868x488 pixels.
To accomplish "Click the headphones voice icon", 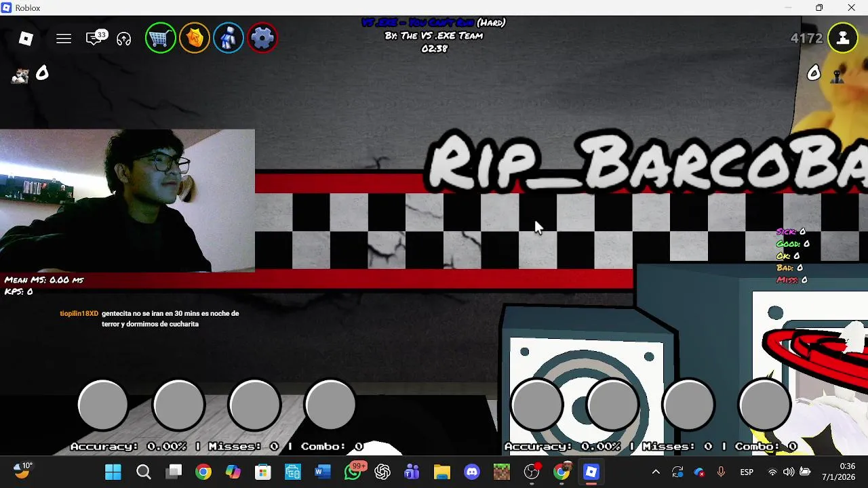I will 123,39.
